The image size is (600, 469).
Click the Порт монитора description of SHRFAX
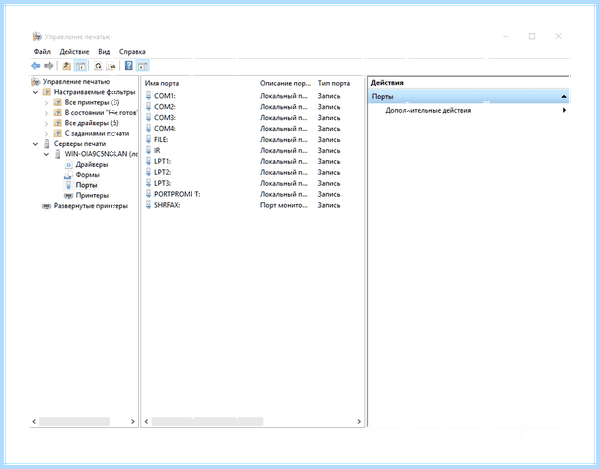coord(283,205)
